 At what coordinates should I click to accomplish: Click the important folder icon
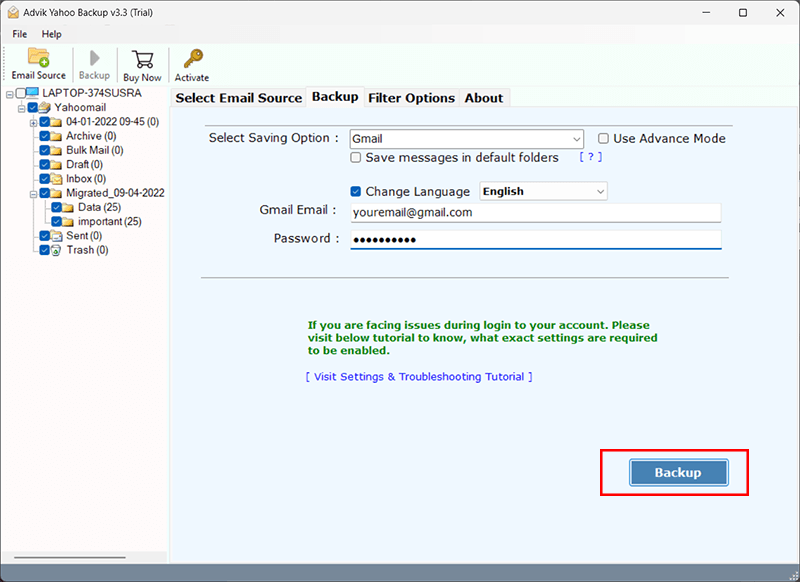pyautogui.click(x=67, y=222)
